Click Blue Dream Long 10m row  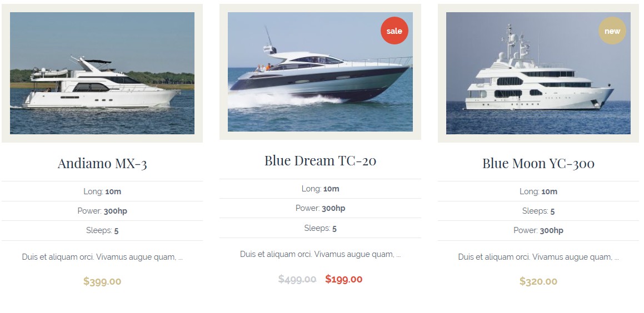[x=321, y=189]
